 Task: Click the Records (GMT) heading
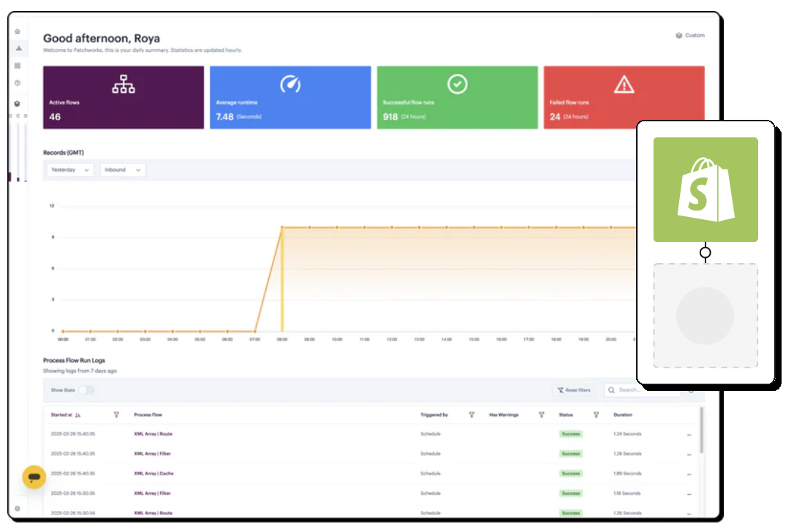click(64, 153)
